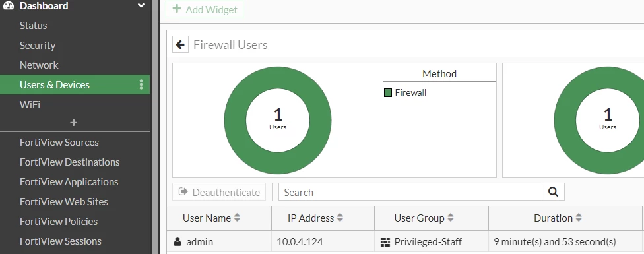644x254 pixels.
Task: Select the Privileged-Staff group text
Action: pyautogui.click(x=428, y=242)
